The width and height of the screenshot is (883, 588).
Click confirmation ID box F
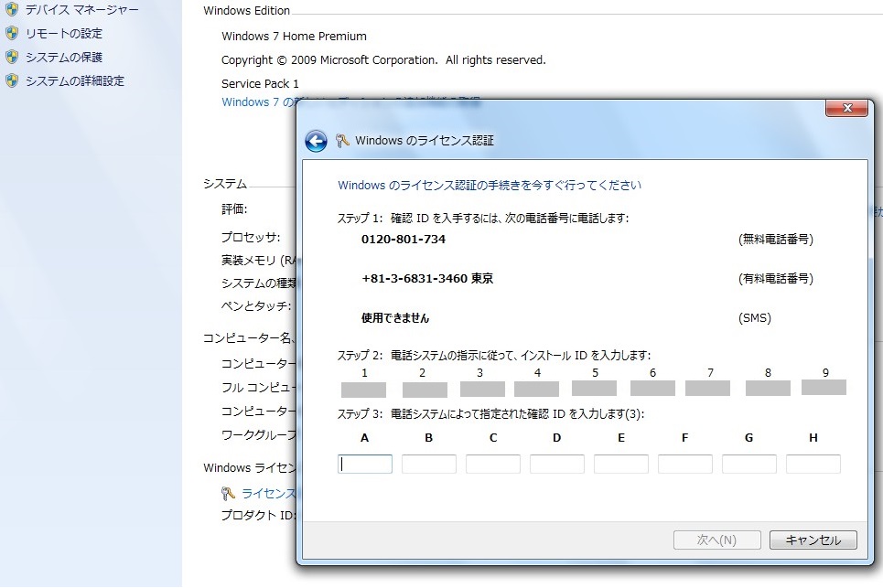[685, 464]
